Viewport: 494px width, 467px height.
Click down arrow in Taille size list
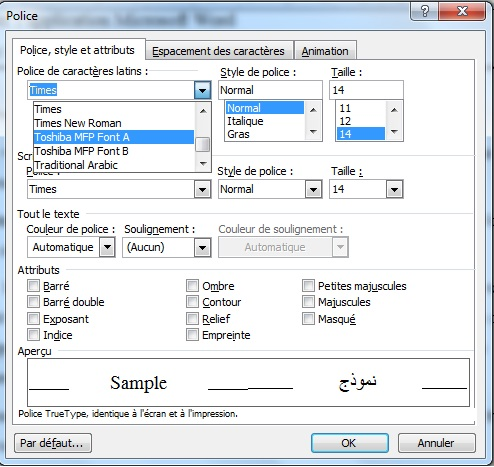click(x=394, y=132)
